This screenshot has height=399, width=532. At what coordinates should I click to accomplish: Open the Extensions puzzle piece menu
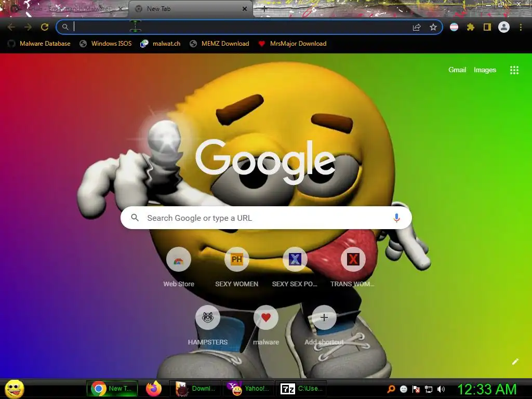471,27
